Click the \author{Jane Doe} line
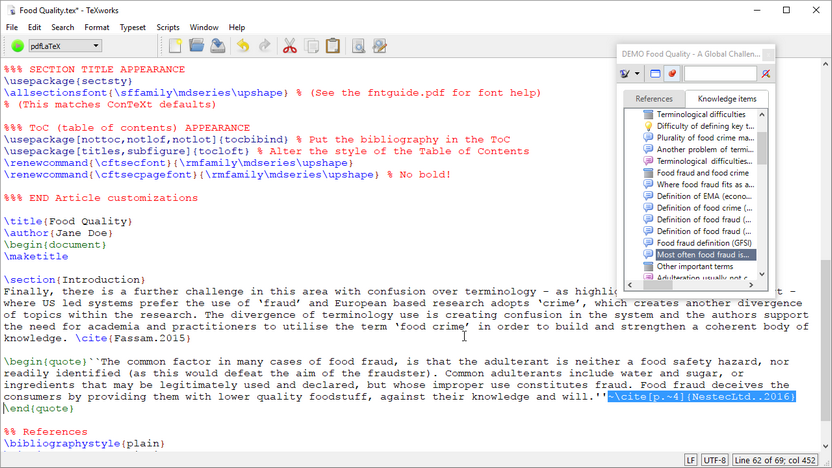This screenshot has height=468, width=832. click(58, 233)
